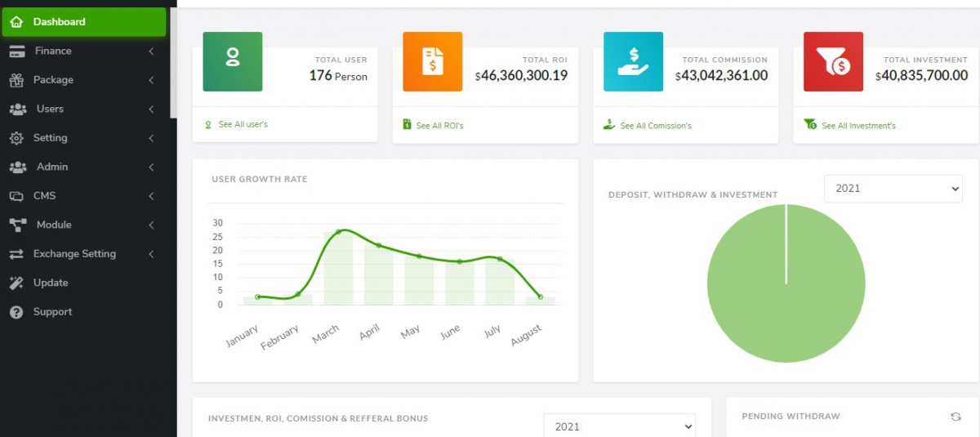Image resolution: width=980 pixels, height=437 pixels.
Task: Click the Update magic wand icon
Action: click(x=16, y=283)
